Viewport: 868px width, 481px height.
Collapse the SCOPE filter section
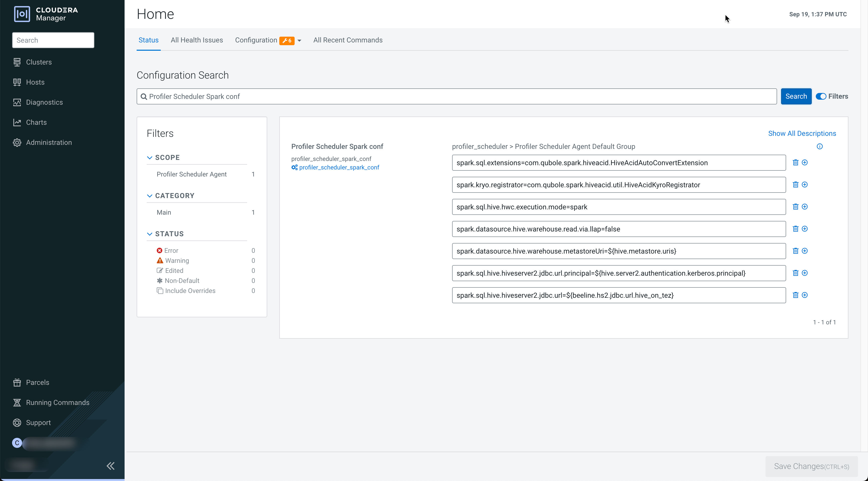(150, 158)
